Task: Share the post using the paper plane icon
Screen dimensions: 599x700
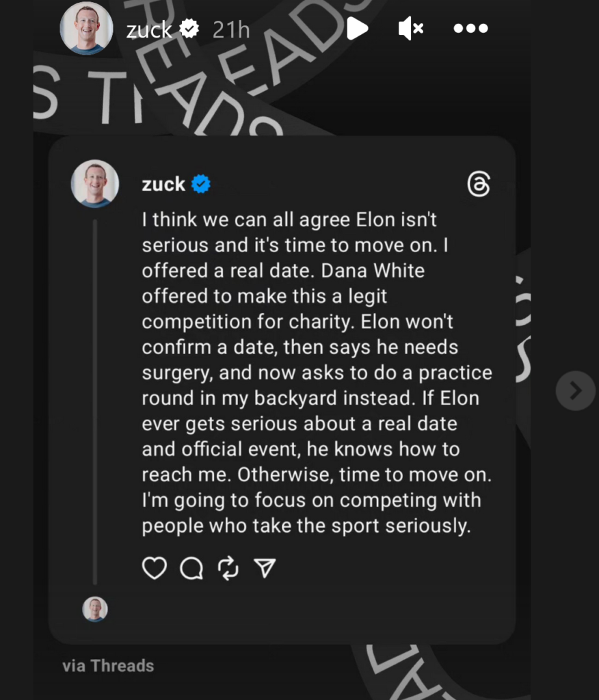Action: click(265, 568)
